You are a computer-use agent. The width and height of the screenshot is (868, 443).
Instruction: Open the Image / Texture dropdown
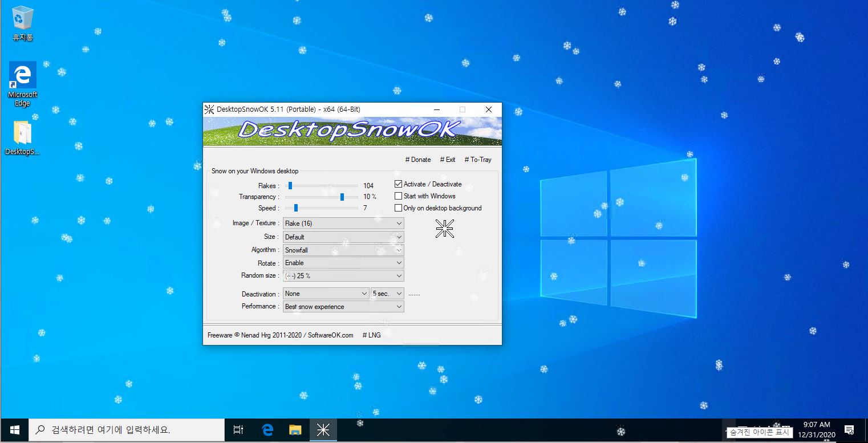pos(343,223)
